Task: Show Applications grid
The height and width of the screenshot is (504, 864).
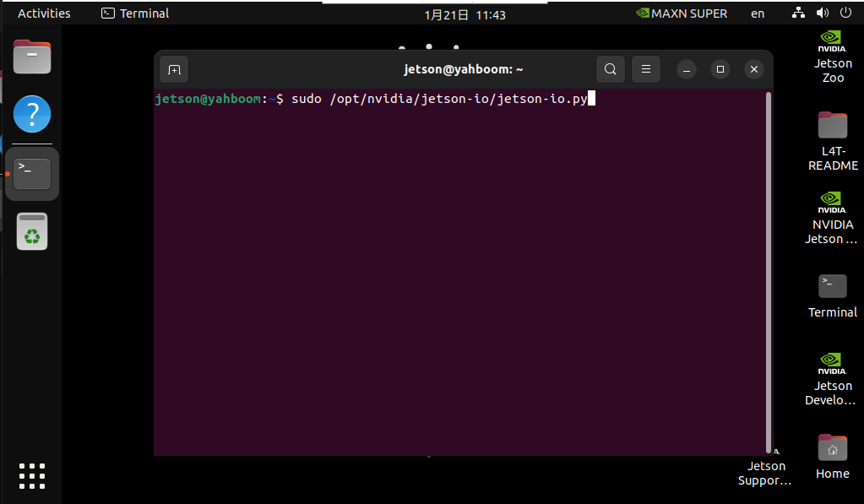Action: pos(32,476)
